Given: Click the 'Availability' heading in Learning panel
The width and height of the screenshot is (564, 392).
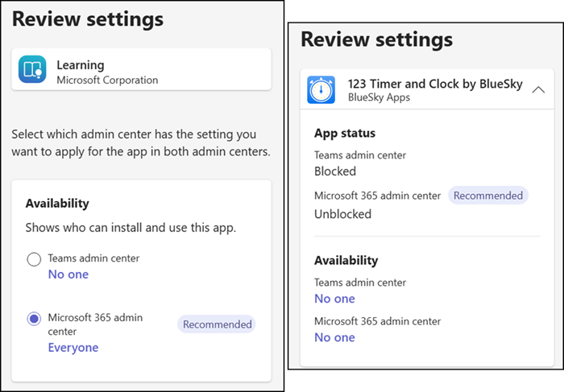Looking at the screenshot, I should coord(57,204).
